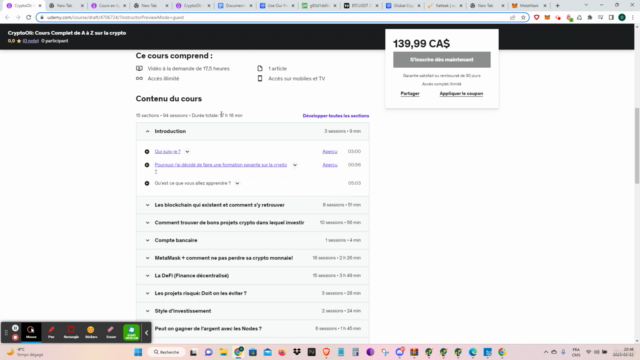Open File Explorer from taskbar
Screen dimensions: 640x360
click(x=223, y=352)
